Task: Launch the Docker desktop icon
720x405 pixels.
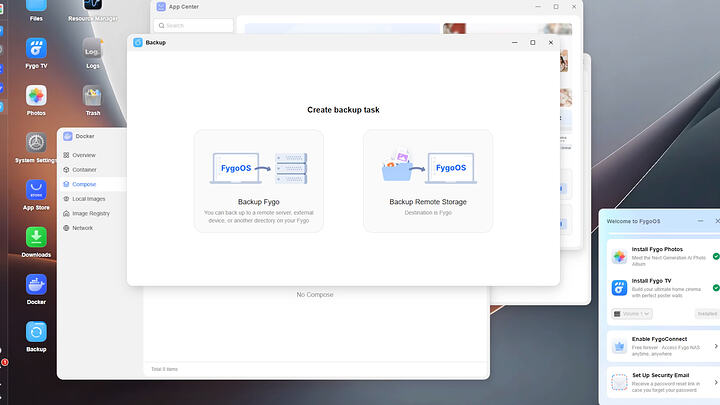Action: coord(36,285)
